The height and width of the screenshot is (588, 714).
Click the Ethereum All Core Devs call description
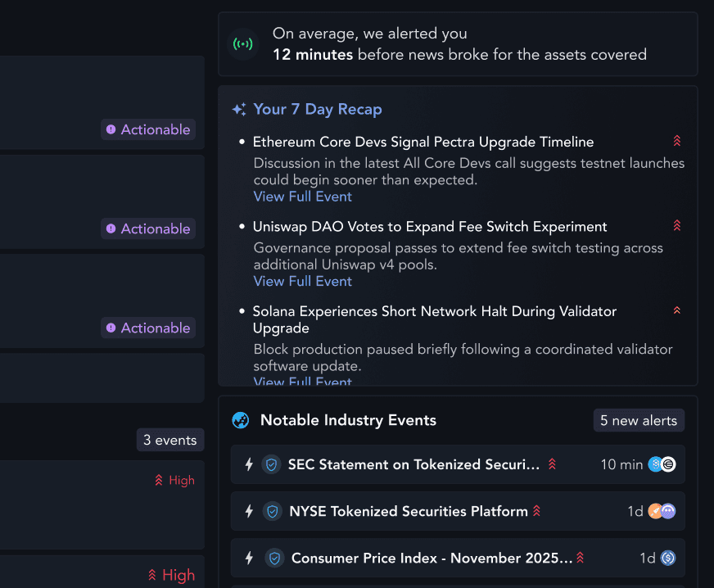point(469,172)
